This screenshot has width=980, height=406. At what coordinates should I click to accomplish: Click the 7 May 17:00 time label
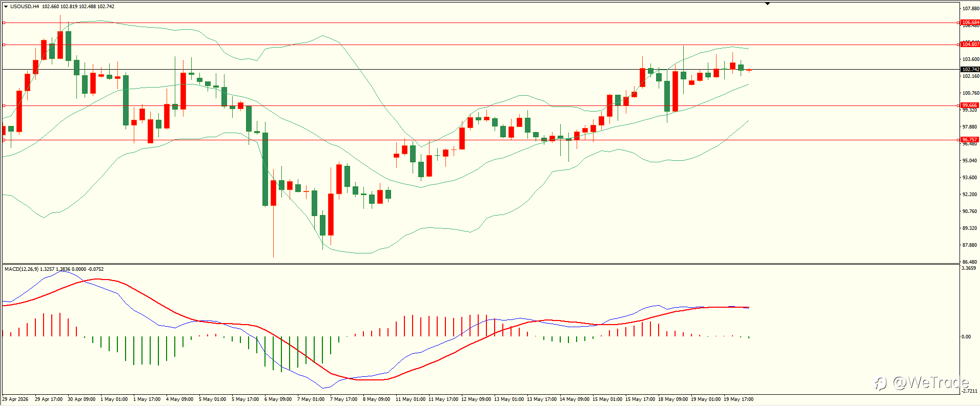point(344,399)
